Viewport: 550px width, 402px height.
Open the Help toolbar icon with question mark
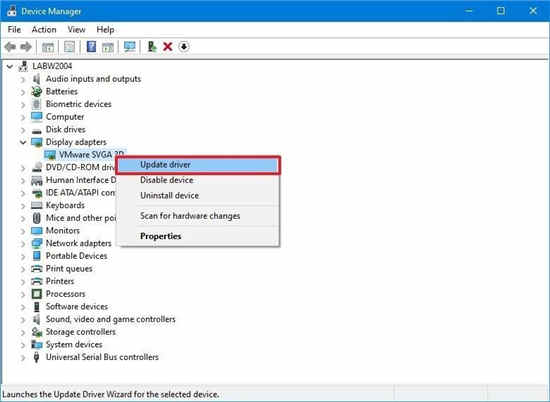pos(91,47)
